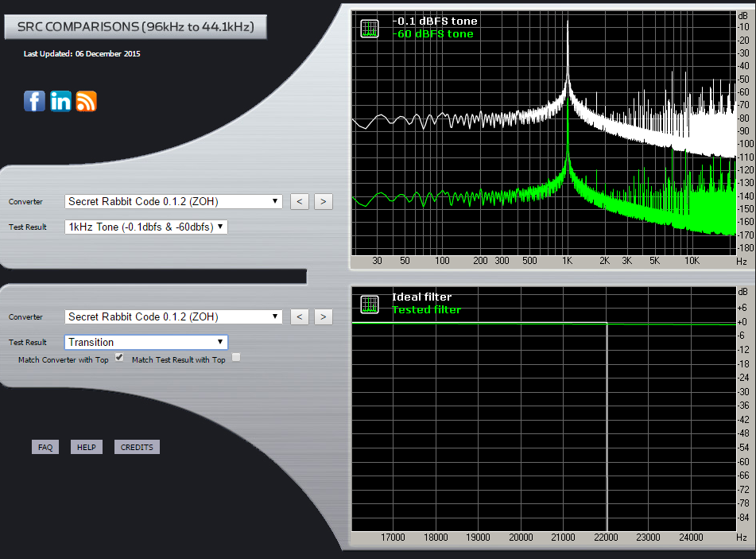Click the 17000 Hz axis label
Screen dimensions: 756x559
393,538
